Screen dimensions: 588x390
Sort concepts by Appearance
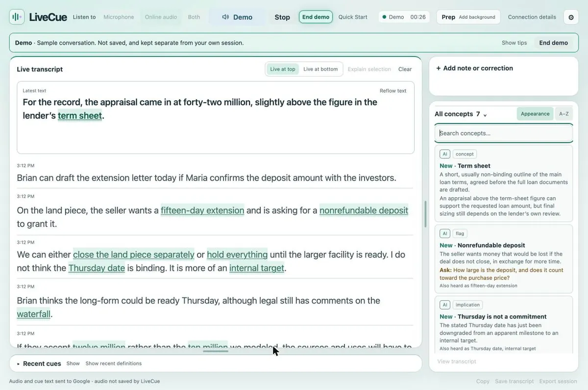pos(535,114)
